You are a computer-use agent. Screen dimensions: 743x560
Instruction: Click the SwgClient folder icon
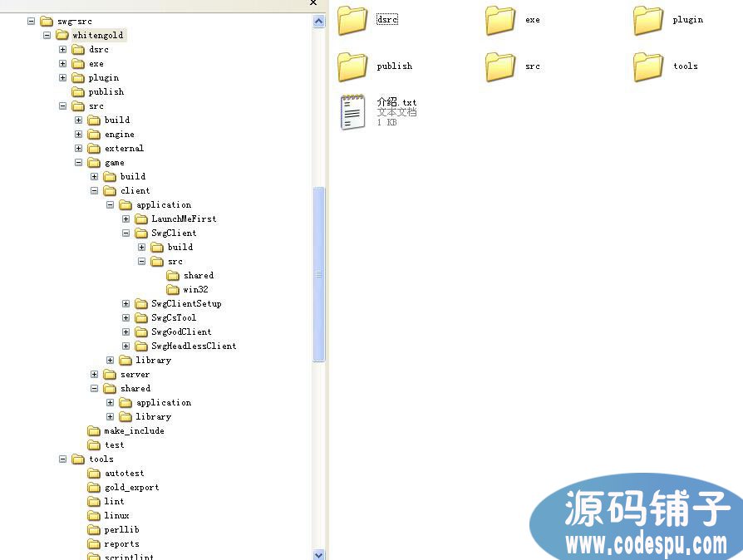pos(141,233)
